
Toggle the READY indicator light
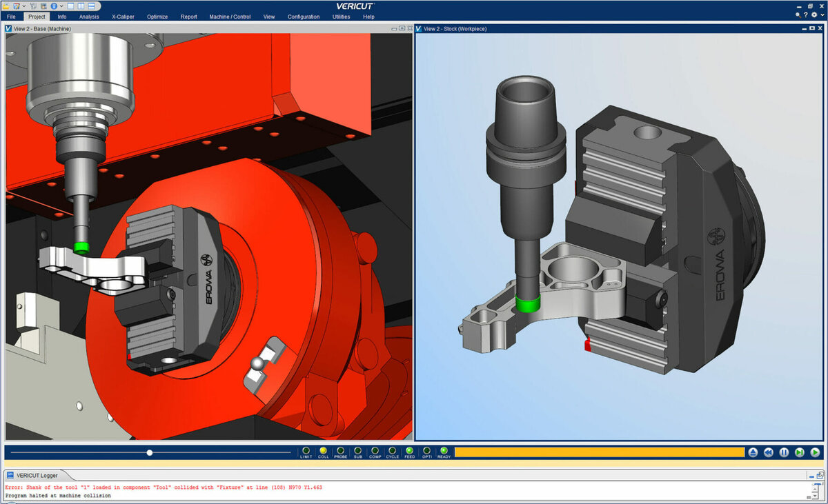point(444,451)
